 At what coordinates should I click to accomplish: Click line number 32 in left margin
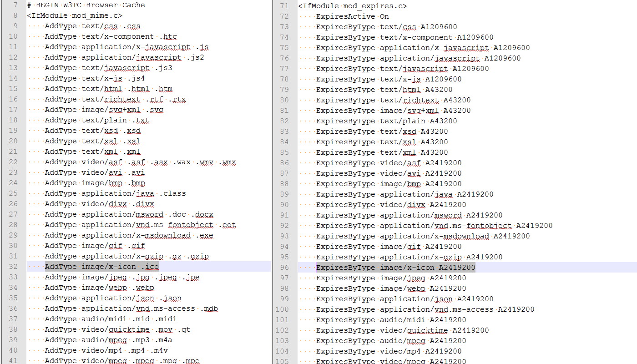[x=13, y=267]
